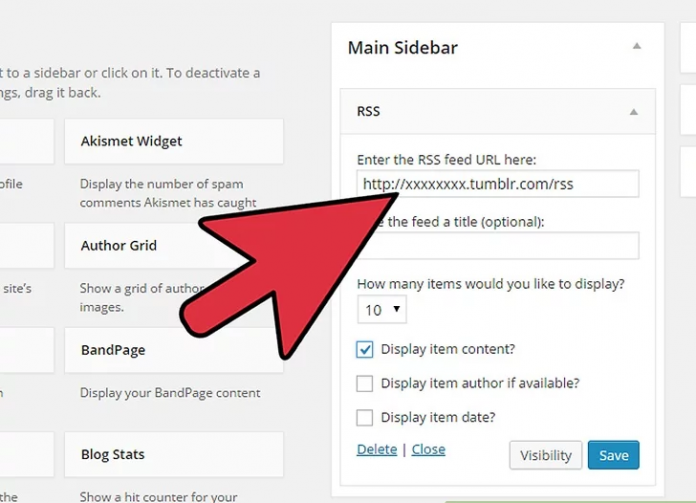Click the Main Sidebar heading
The image size is (696, 503).
coord(402,48)
